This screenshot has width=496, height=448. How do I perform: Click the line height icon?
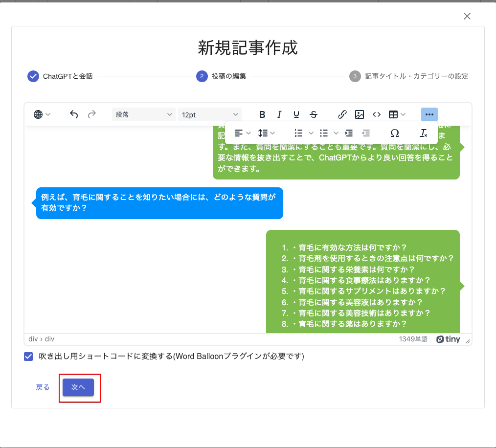(x=263, y=133)
